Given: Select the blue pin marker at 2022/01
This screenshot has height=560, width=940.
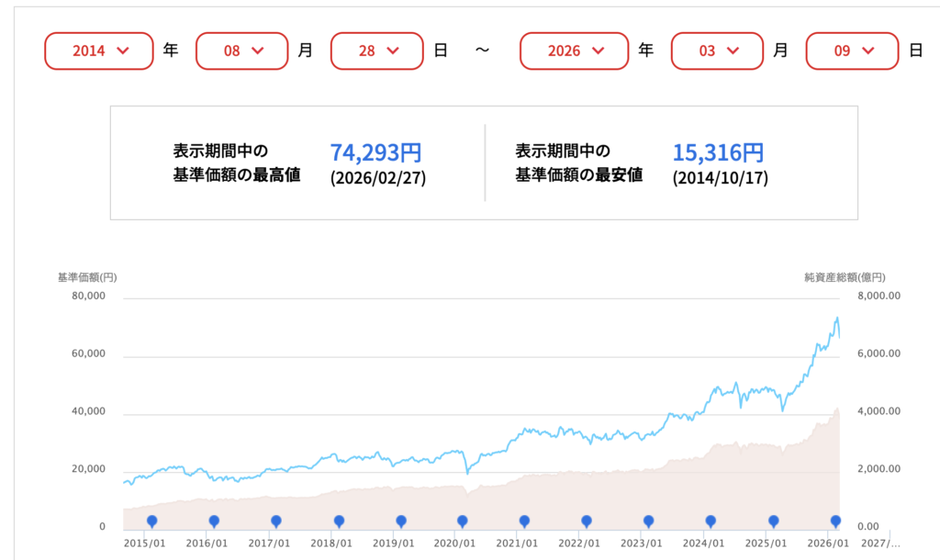Looking at the screenshot, I should click(587, 521).
